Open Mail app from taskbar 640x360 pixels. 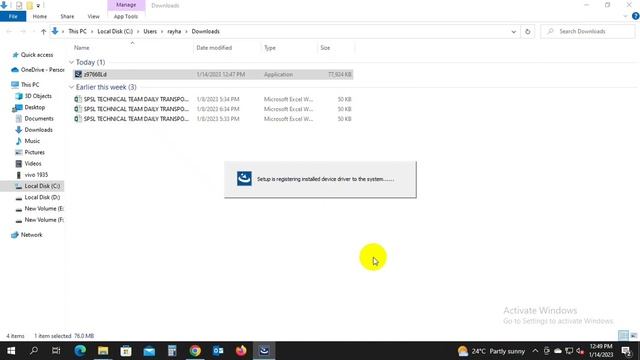(149, 351)
